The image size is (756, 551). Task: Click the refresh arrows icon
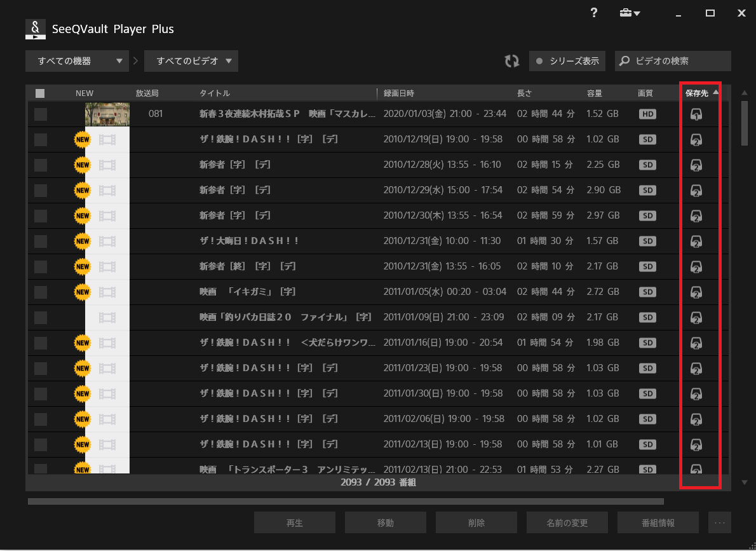point(511,61)
